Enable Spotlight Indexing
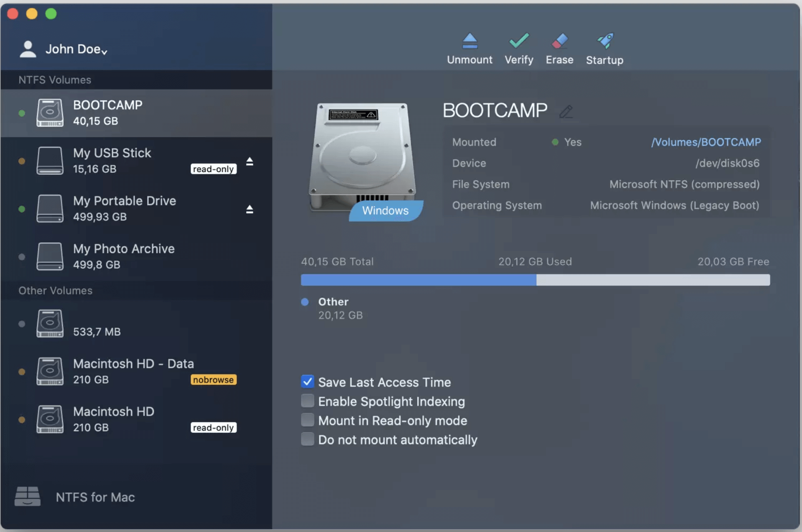 [307, 400]
